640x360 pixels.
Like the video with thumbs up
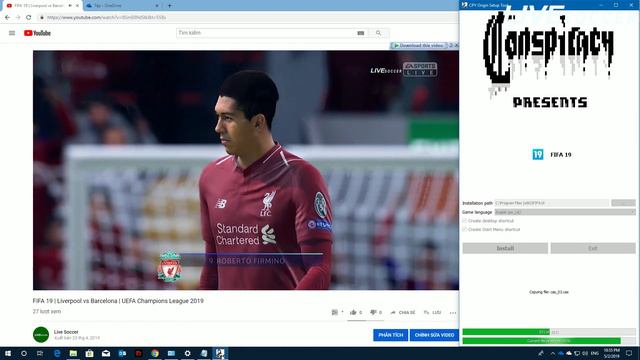click(353, 312)
